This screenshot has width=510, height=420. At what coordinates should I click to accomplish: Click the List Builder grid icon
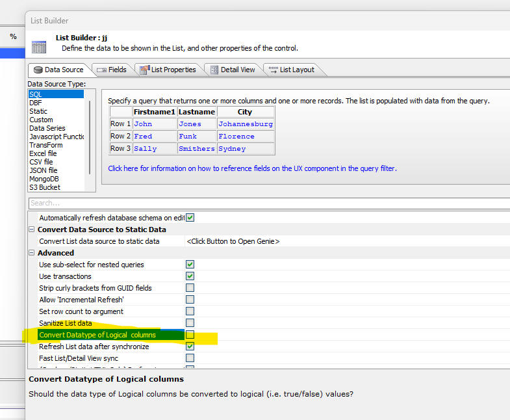39,47
